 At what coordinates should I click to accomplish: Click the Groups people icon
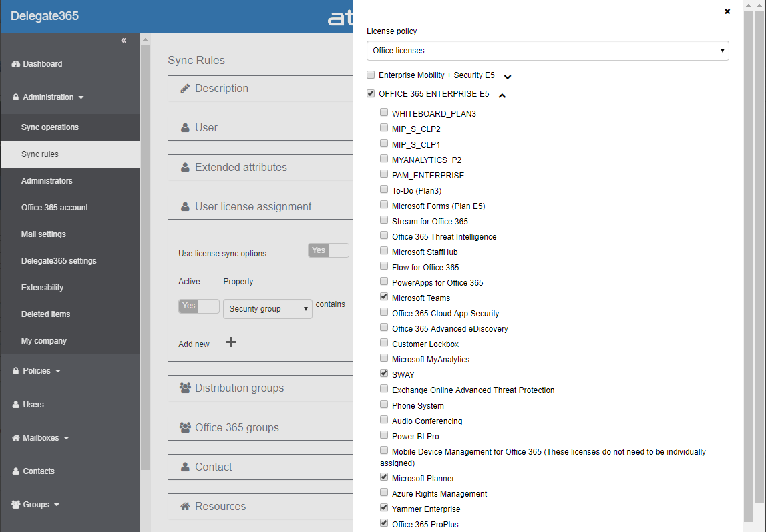tap(15, 504)
